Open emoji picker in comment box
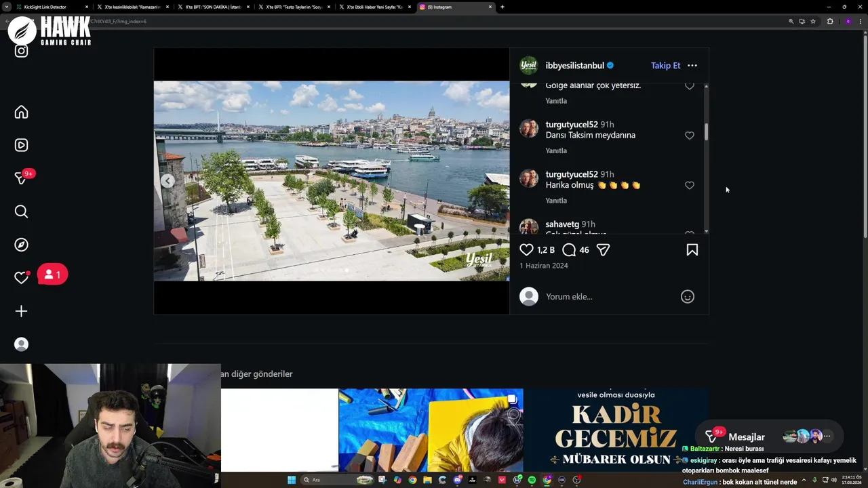868x488 pixels. click(x=687, y=296)
